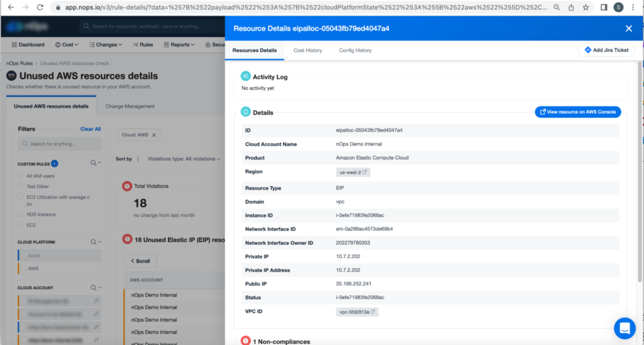Open the browser zoom control icon
Image resolution: width=644 pixels, height=345 pixels.
coord(556,8)
